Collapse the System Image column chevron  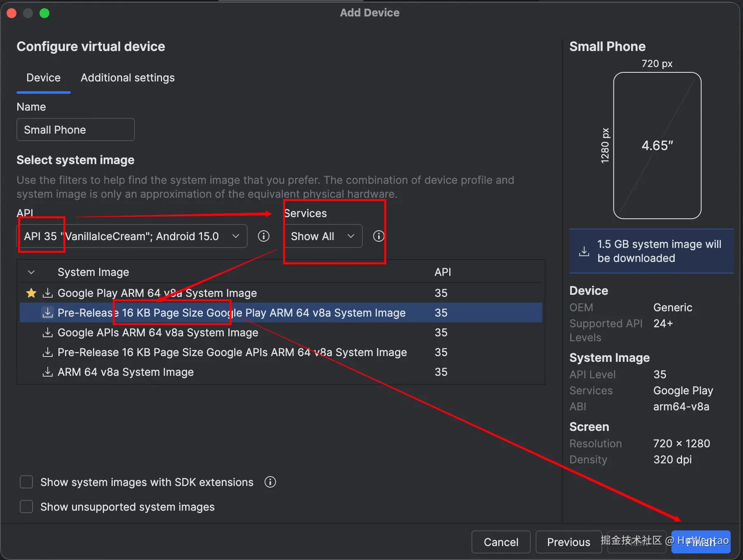(x=31, y=272)
